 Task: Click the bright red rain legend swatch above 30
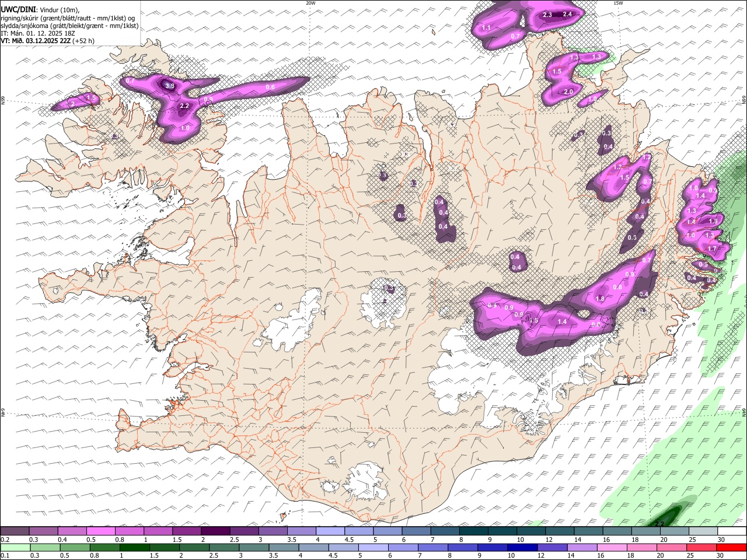pos(732,547)
